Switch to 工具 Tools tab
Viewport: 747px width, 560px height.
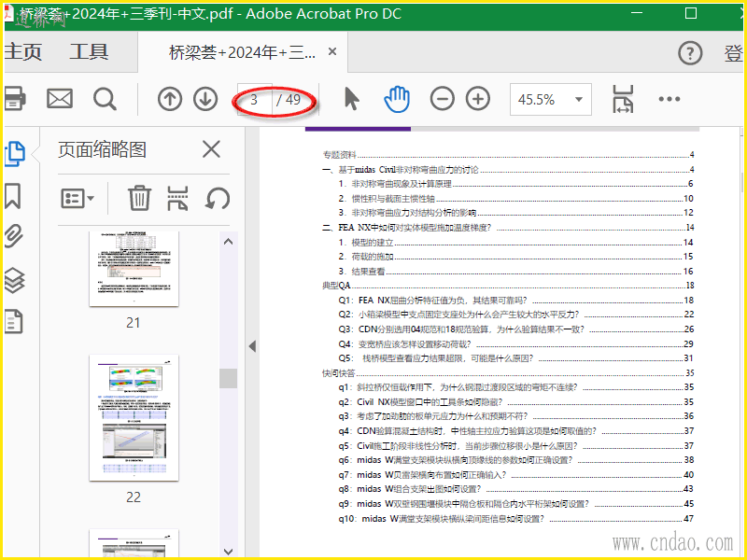(x=89, y=52)
